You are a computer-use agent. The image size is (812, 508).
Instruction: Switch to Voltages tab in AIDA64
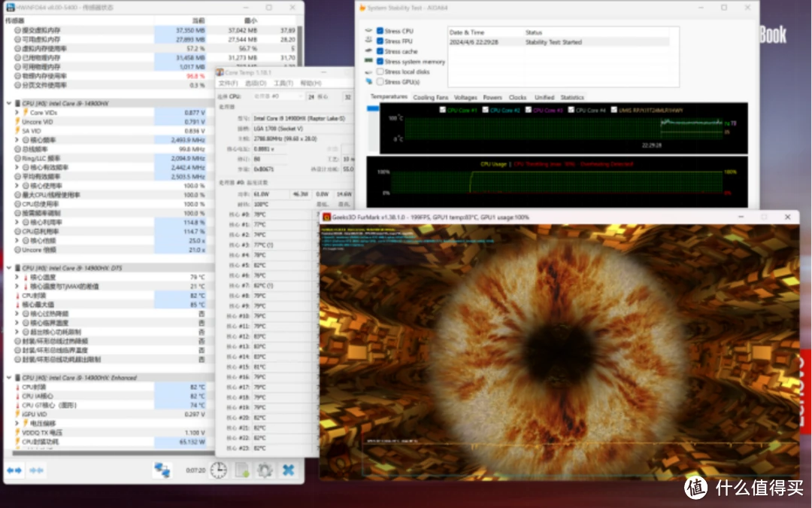coord(465,97)
